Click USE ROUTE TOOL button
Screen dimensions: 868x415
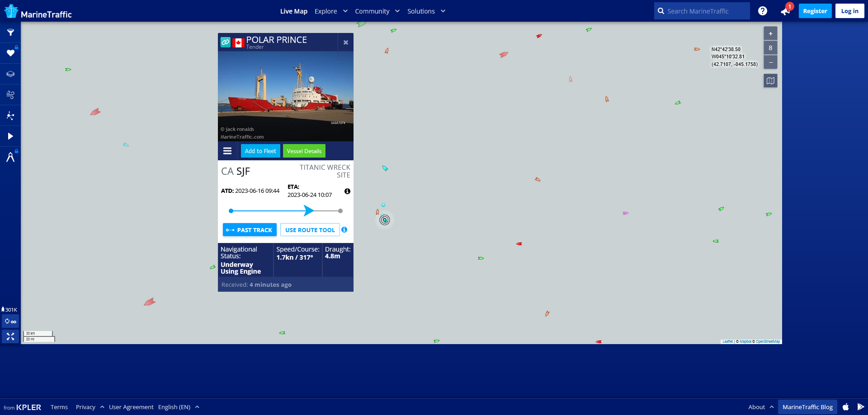310,230
